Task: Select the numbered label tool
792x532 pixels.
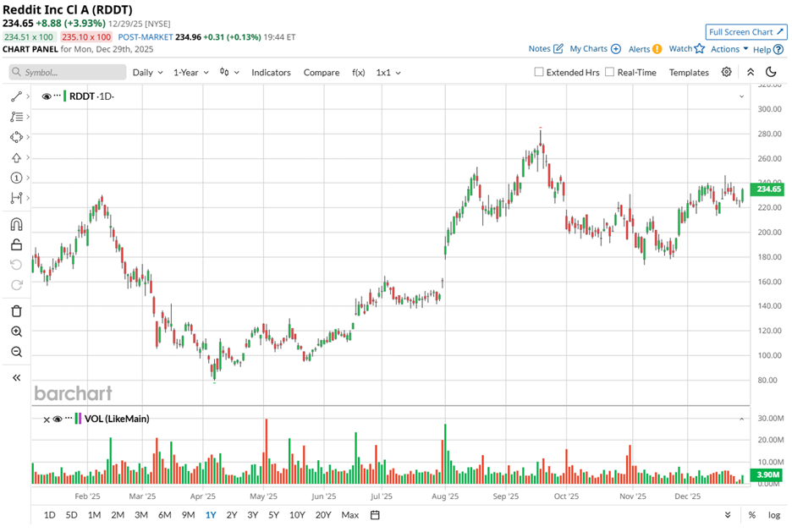Action: tap(16, 178)
